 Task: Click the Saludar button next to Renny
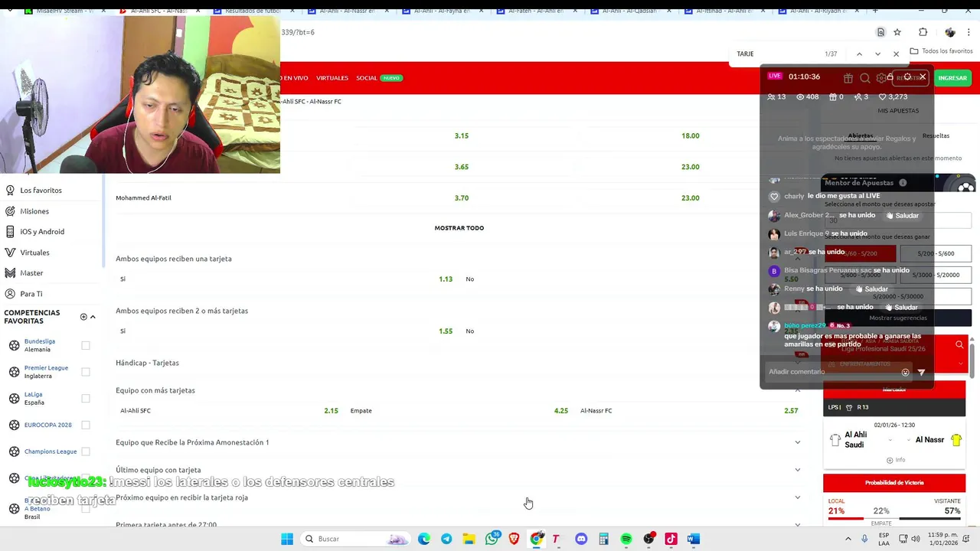pyautogui.click(x=871, y=289)
